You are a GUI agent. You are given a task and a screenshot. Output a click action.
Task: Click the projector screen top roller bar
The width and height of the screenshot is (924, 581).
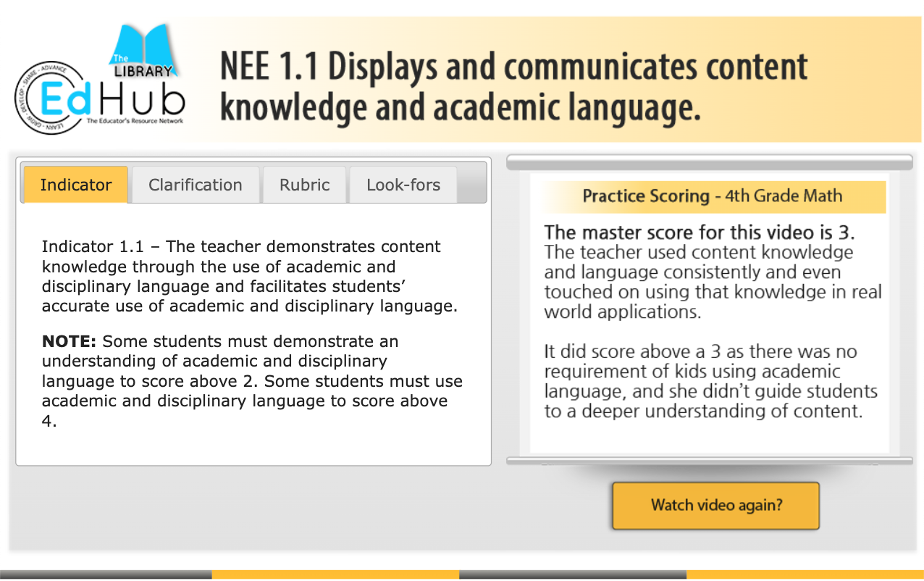[x=710, y=162]
